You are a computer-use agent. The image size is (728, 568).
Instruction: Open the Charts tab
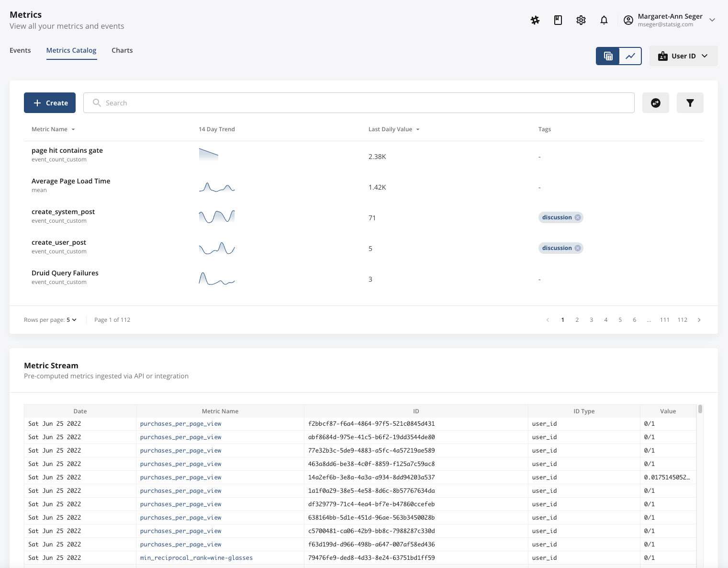point(122,50)
